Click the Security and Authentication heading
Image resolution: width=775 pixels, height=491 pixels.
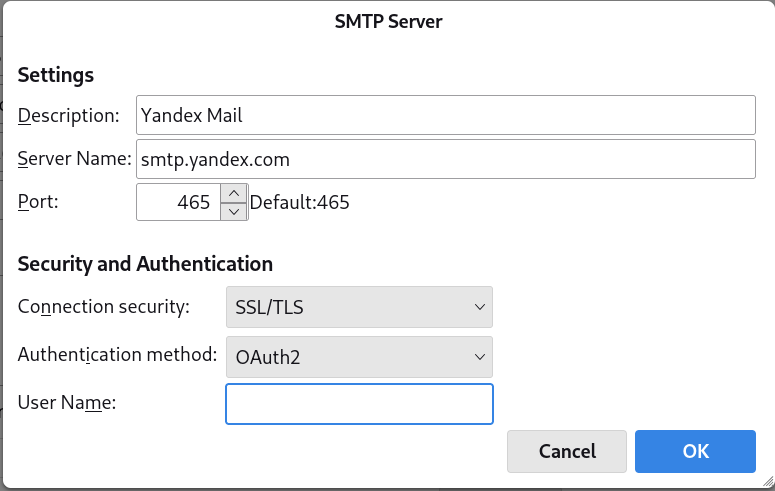[x=145, y=264]
